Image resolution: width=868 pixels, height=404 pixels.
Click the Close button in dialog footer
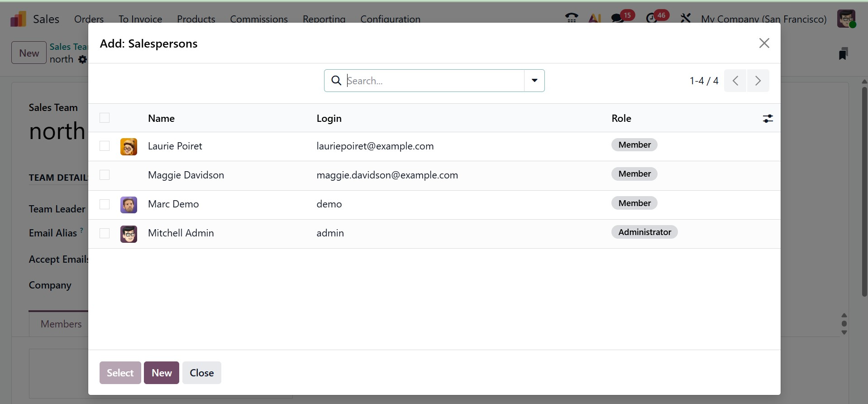[x=202, y=373]
